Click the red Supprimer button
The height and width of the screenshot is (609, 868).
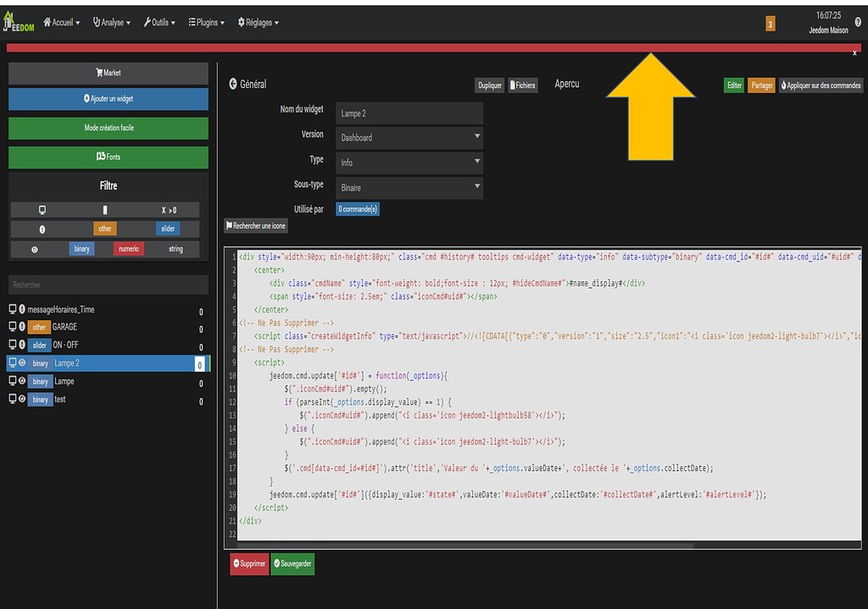[249, 563]
